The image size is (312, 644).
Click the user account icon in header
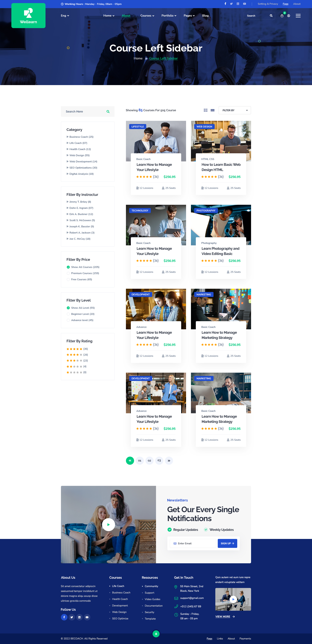(x=288, y=16)
